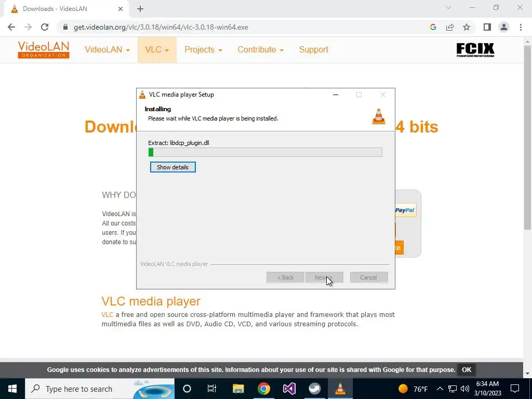The width and height of the screenshot is (532, 399).
Task: Click the tab search chevron in Chrome
Action: pos(448,7)
